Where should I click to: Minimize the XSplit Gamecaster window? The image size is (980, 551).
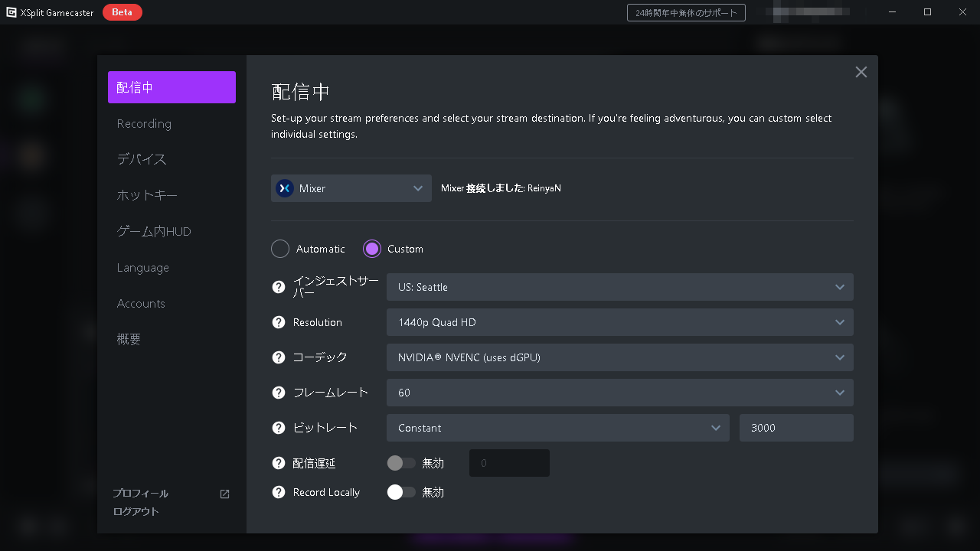tap(893, 12)
